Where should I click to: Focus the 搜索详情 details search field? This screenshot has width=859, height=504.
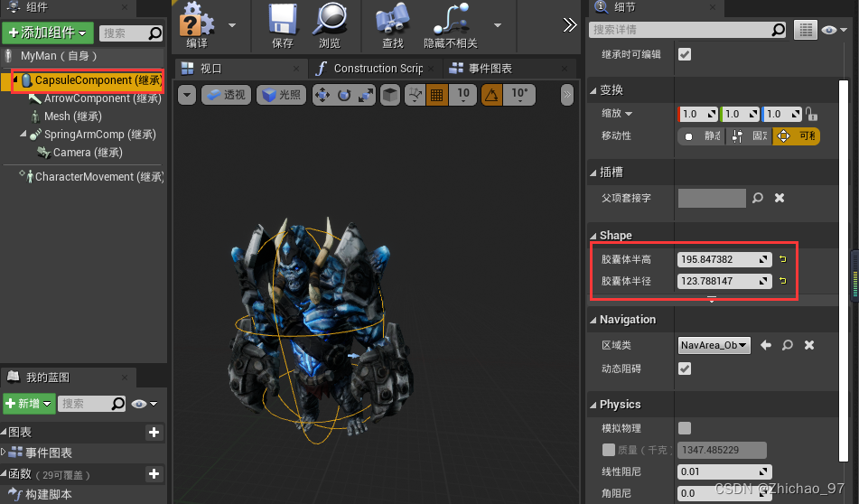pos(679,30)
